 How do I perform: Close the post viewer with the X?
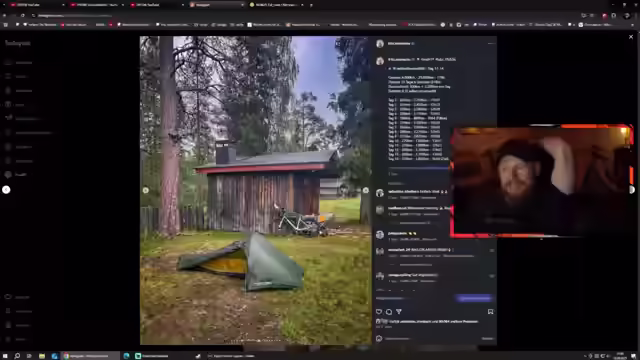631,37
